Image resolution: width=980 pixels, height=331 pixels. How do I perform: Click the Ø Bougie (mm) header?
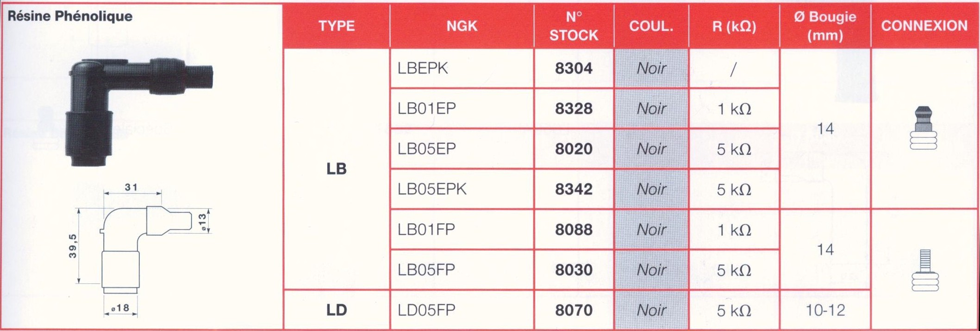pos(825,26)
